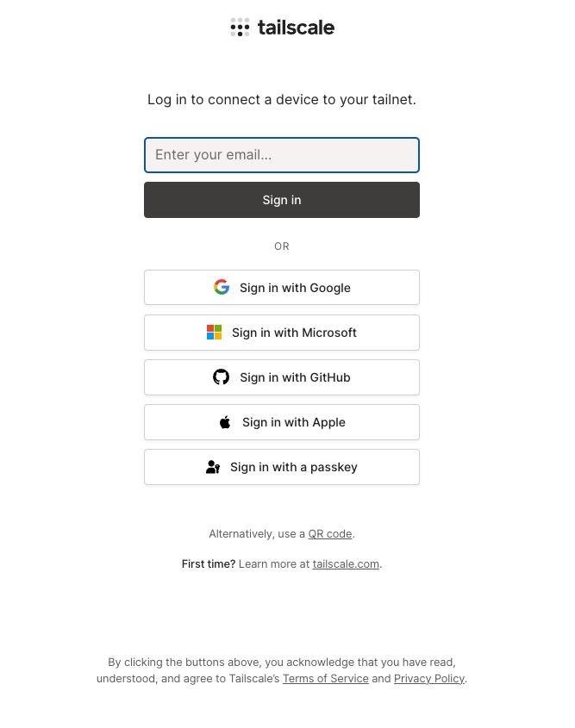Viewport: 575px width, 728px height.
Task: Open the Privacy Policy link
Action: [429, 679]
